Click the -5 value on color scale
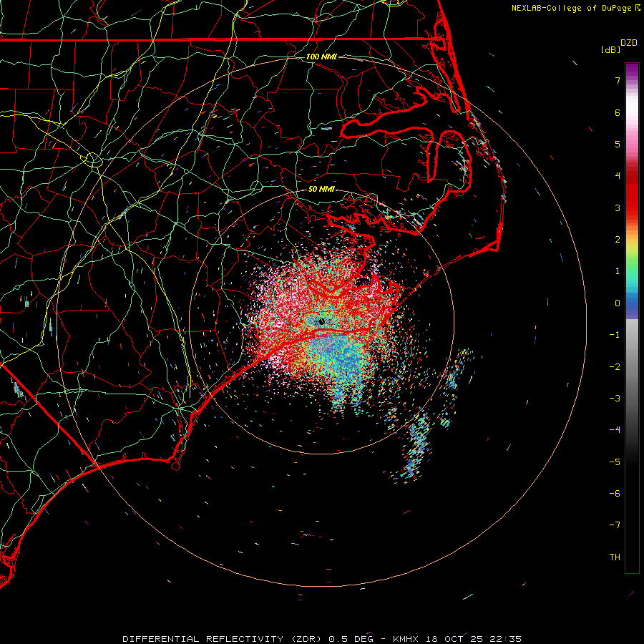Image resolution: width=644 pixels, height=644 pixels. [x=615, y=462]
